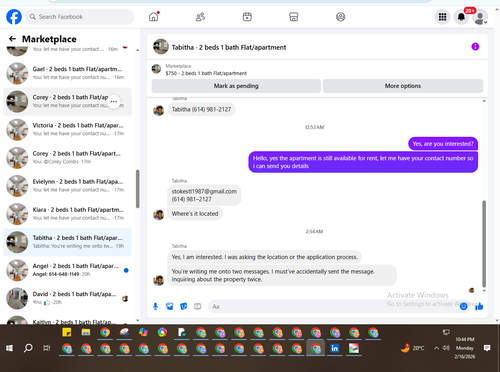Click in the Search Facebook field

(80, 17)
